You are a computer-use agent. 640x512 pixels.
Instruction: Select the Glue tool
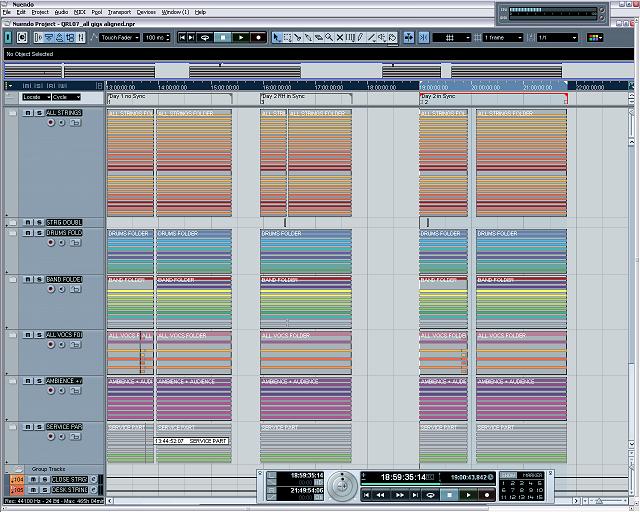click(308, 38)
